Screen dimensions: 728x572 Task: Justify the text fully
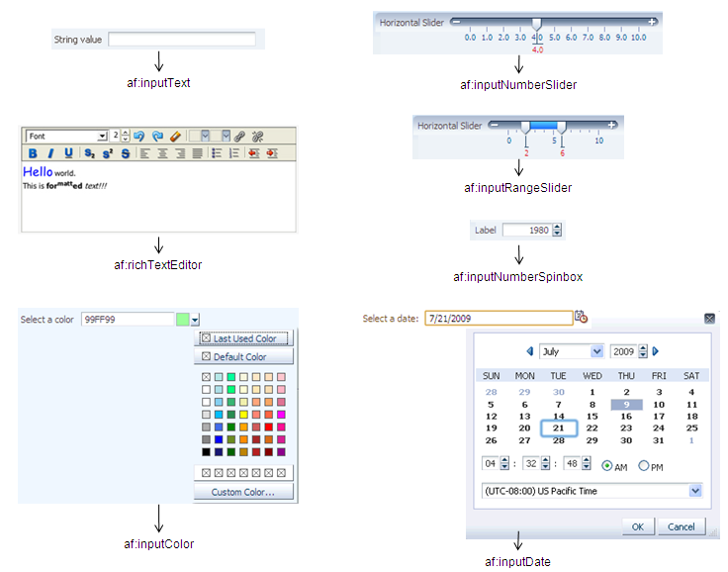coord(197,153)
